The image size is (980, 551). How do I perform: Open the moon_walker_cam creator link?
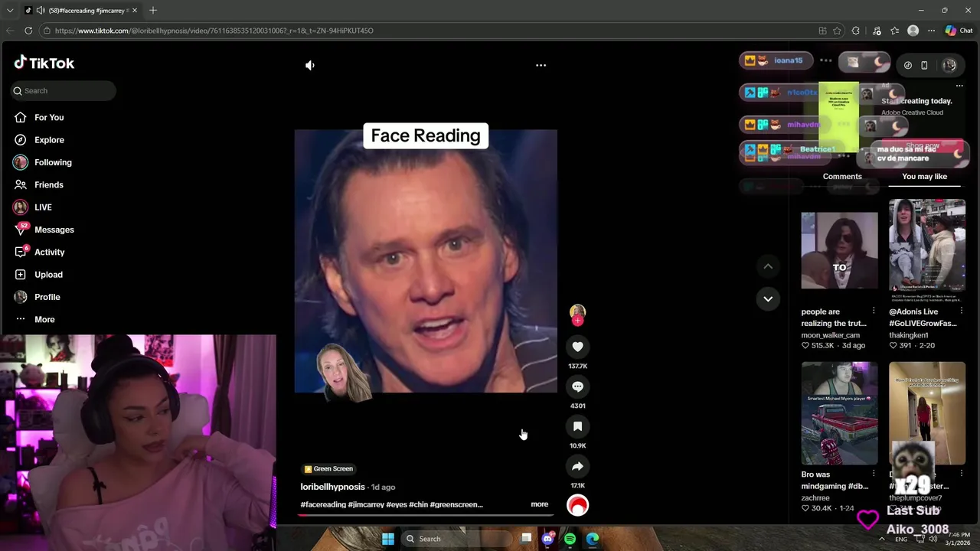tap(830, 335)
